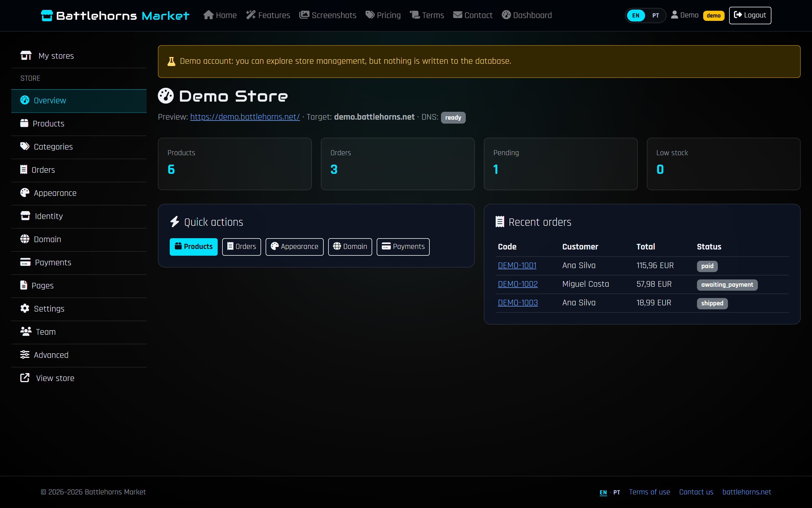Click the shipped status badge
This screenshot has width=812, height=508.
[x=712, y=303]
